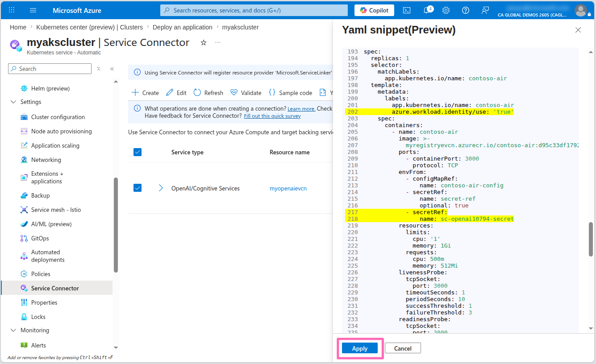Open Kubernetes center Clusters breadcrumb
This screenshot has height=364, width=596.
point(89,27)
